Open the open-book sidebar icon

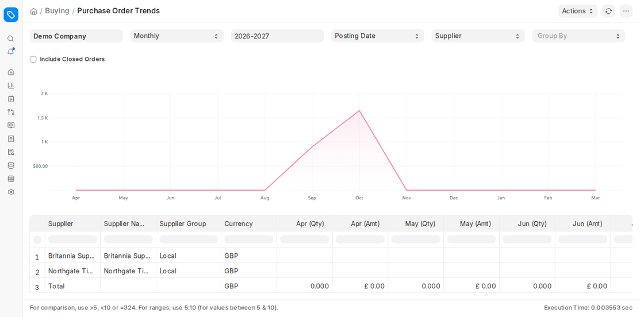tap(11, 125)
